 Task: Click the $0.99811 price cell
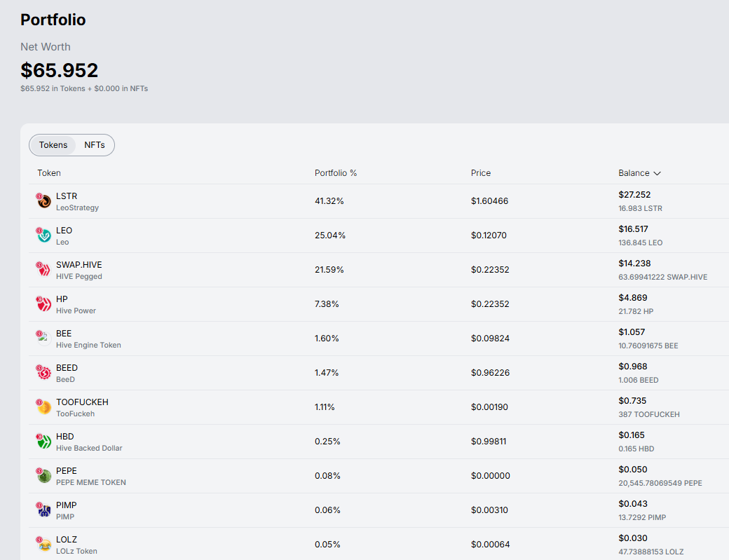coord(489,442)
